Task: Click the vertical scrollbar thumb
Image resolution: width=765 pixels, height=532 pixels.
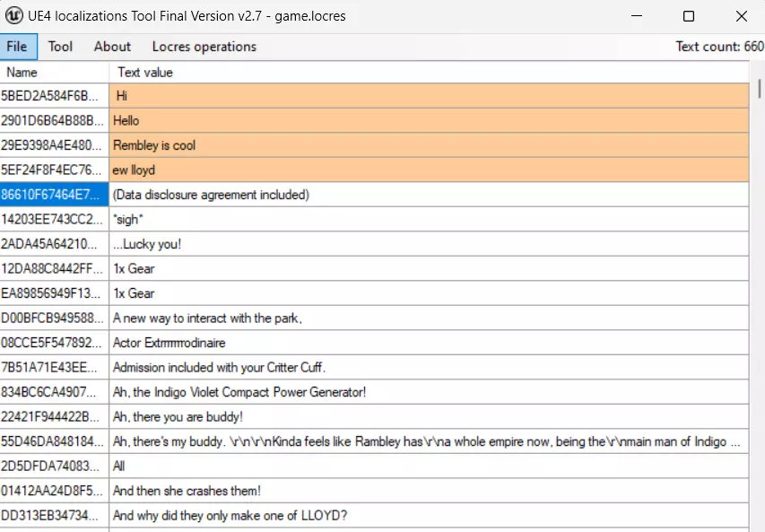Action: (760, 88)
